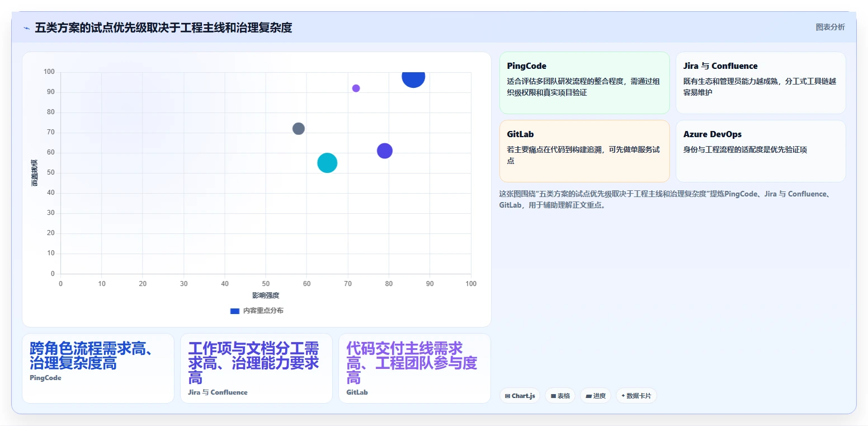Click the Chart.js tag chip

[520, 396]
